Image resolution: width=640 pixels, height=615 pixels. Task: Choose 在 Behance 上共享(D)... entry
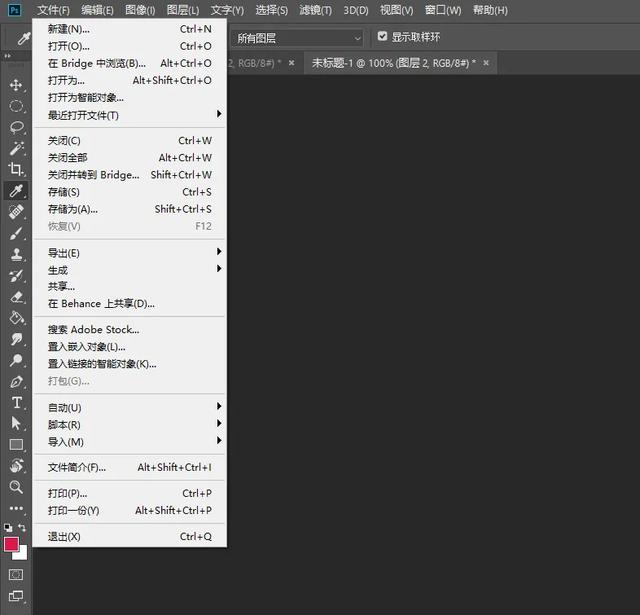point(130,304)
